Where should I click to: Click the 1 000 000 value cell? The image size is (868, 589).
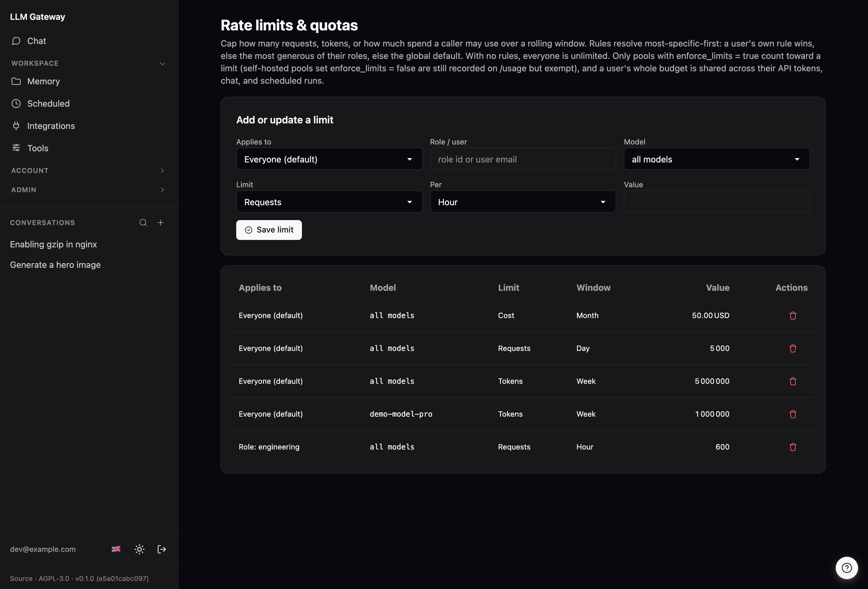(712, 414)
